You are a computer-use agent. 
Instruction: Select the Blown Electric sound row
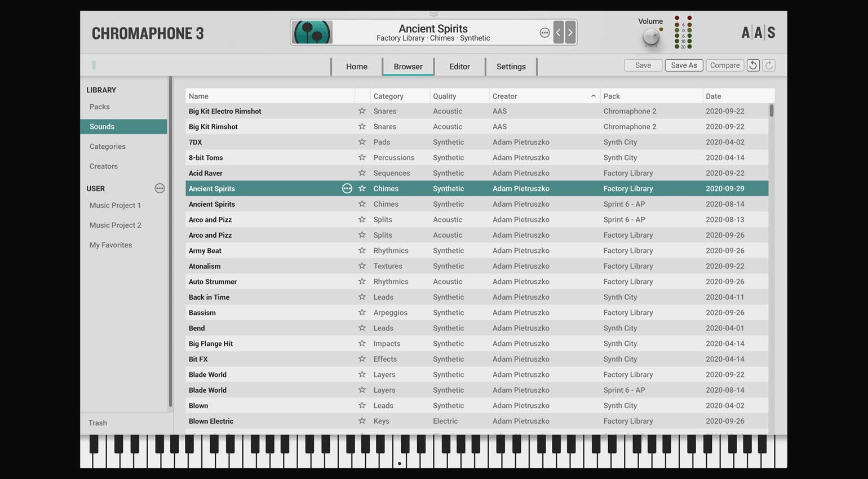(477, 421)
